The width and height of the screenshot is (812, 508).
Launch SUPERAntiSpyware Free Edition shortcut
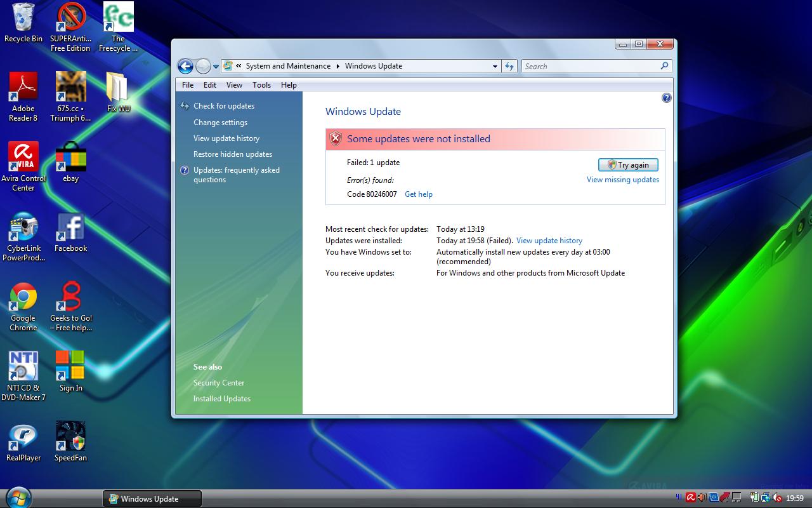[x=70, y=27]
